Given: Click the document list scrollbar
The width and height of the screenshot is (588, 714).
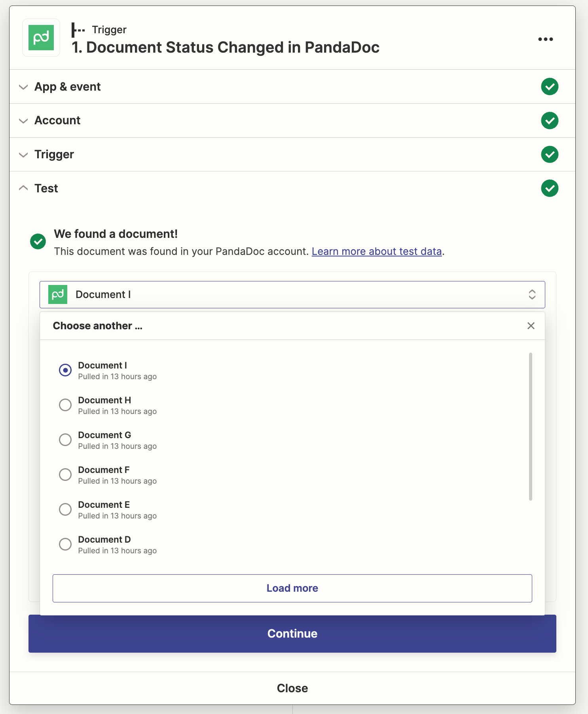Looking at the screenshot, I should point(531,427).
